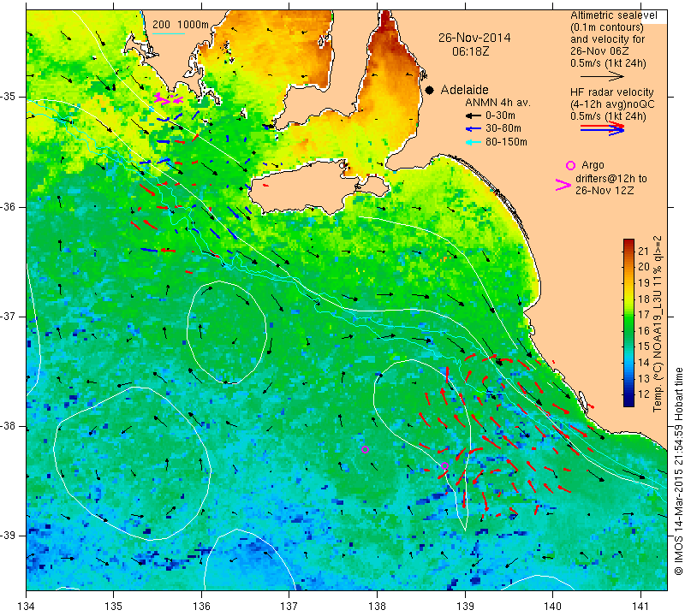Viewport: 685px width, 616px height.
Task: Click the Adelaide city label
Action: click(x=464, y=90)
